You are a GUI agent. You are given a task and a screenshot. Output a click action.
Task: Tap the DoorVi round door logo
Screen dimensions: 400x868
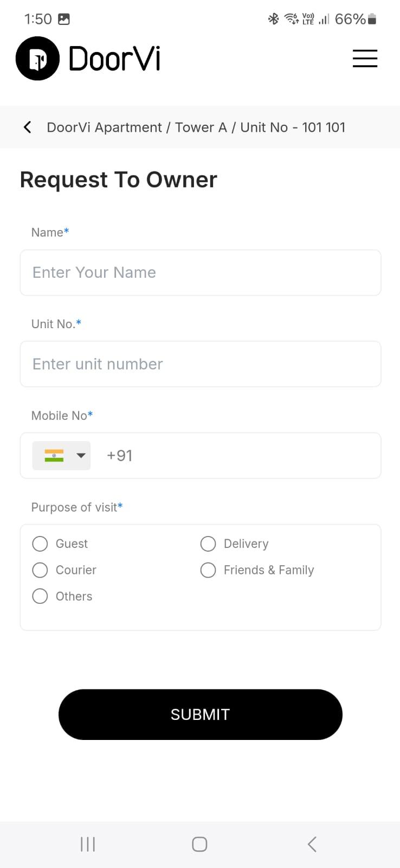(37, 59)
